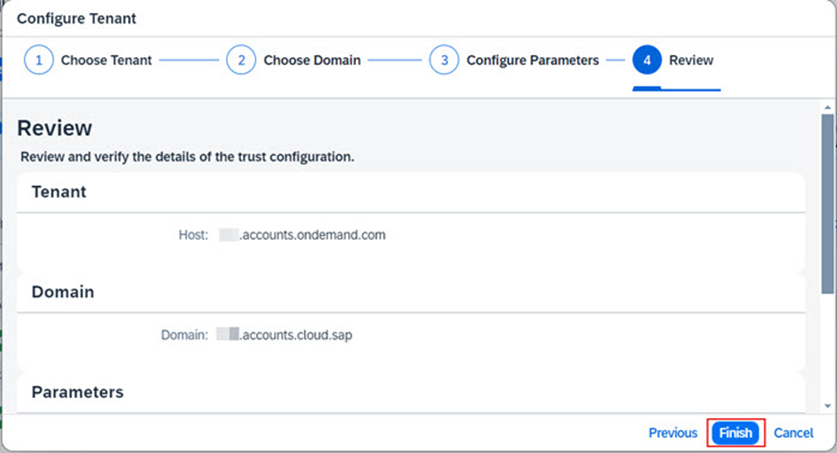Jump back to the Choose Domain step
837x453 pixels.
[x=313, y=60]
